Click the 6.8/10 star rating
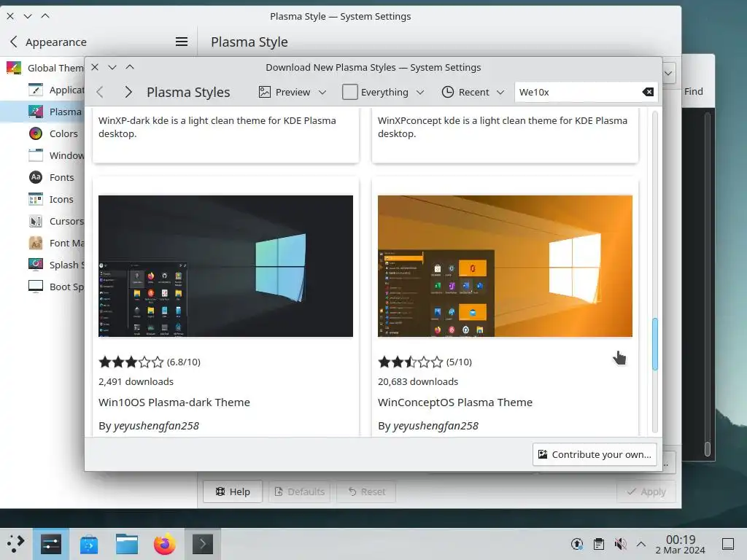 tap(149, 362)
